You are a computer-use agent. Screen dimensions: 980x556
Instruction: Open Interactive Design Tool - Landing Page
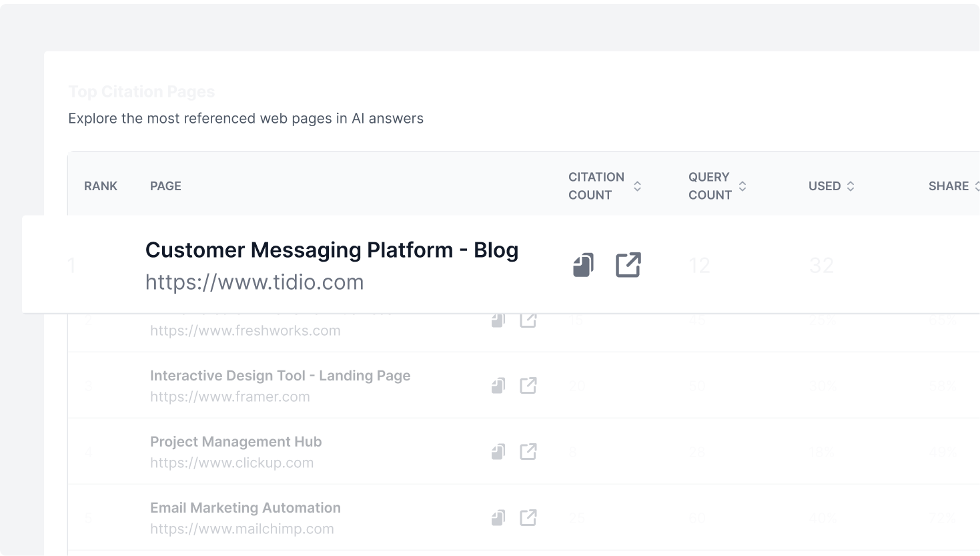[x=280, y=376]
